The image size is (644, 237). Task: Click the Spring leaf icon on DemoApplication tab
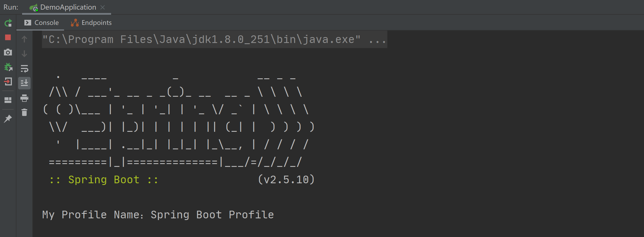pos(34,8)
